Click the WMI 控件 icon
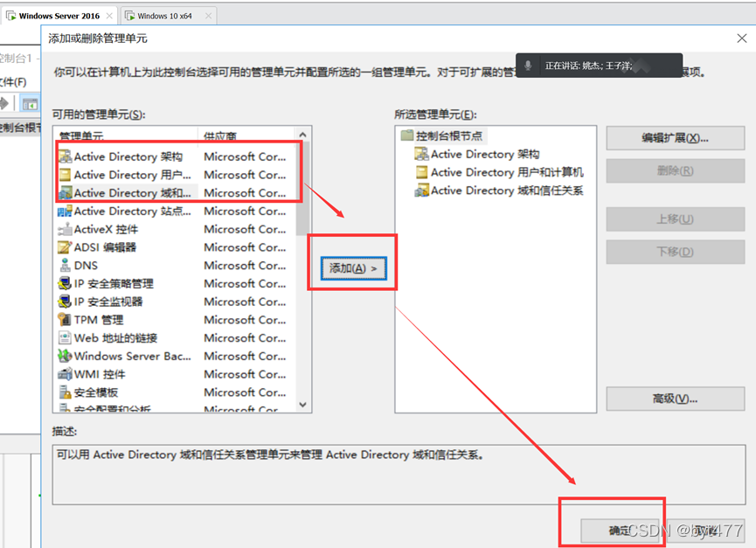 click(x=65, y=374)
